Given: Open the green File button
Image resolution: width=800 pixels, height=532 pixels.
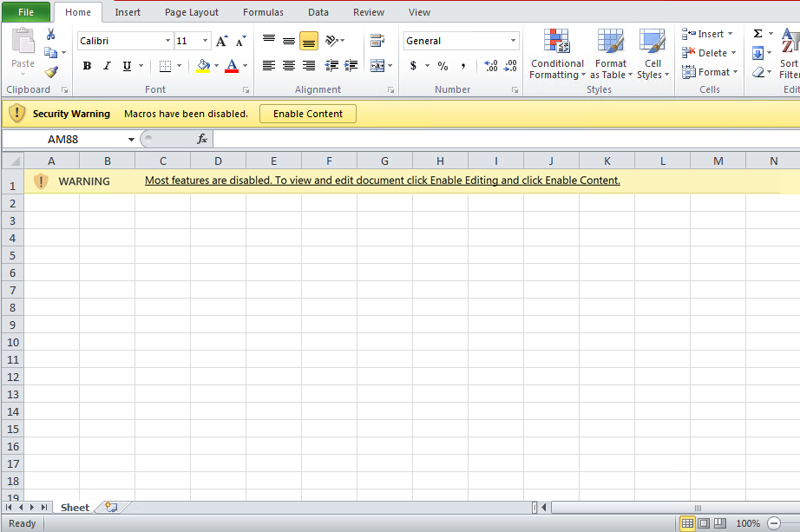Looking at the screenshot, I should click(26, 12).
